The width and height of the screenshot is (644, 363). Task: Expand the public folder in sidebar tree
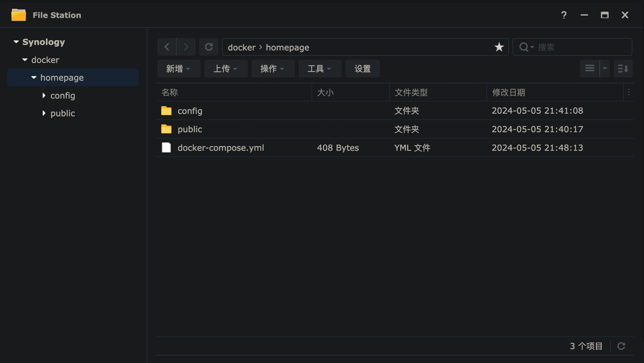point(44,113)
